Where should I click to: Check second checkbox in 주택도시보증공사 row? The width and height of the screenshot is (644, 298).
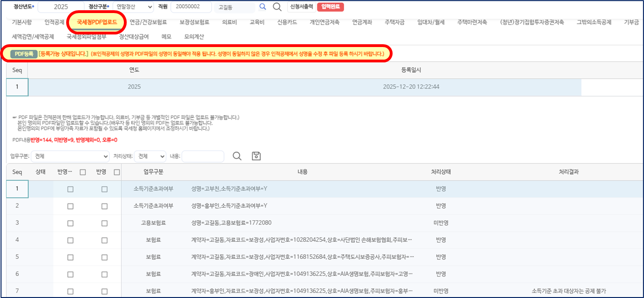click(x=104, y=257)
